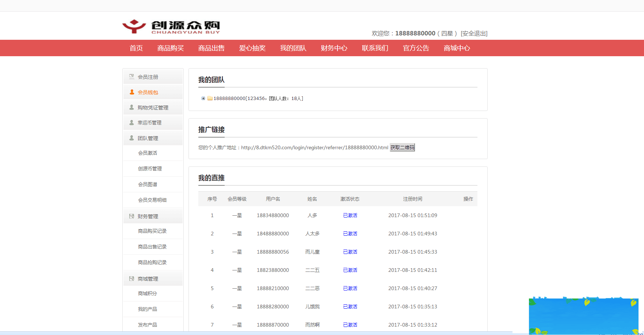Screen dimensions: 644x335
Task: Expand the 18888880000 team tree node
Action: click(x=203, y=98)
